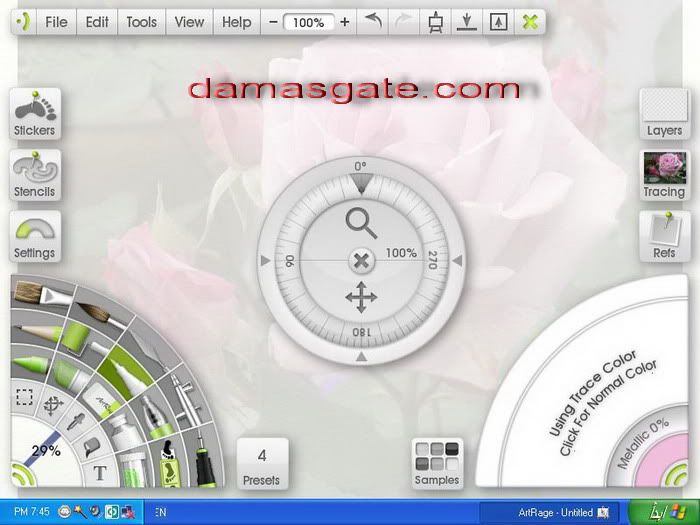Select the Transform arrows tool
The height and width of the screenshot is (525, 700).
tap(53, 405)
